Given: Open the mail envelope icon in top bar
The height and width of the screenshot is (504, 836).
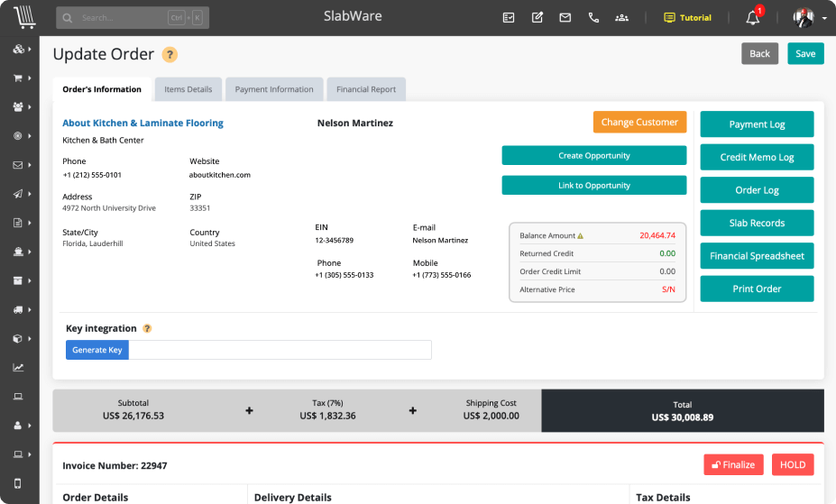Looking at the screenshot, I should 565,18.
